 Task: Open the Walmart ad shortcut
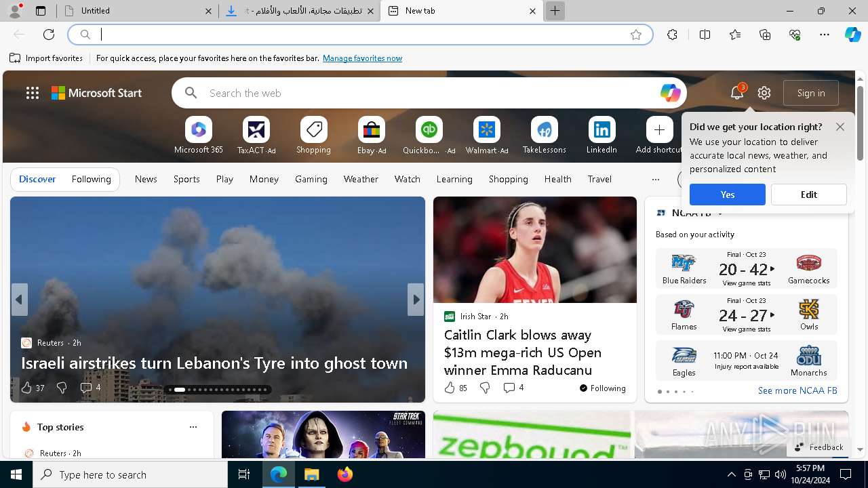click(487, 136)
